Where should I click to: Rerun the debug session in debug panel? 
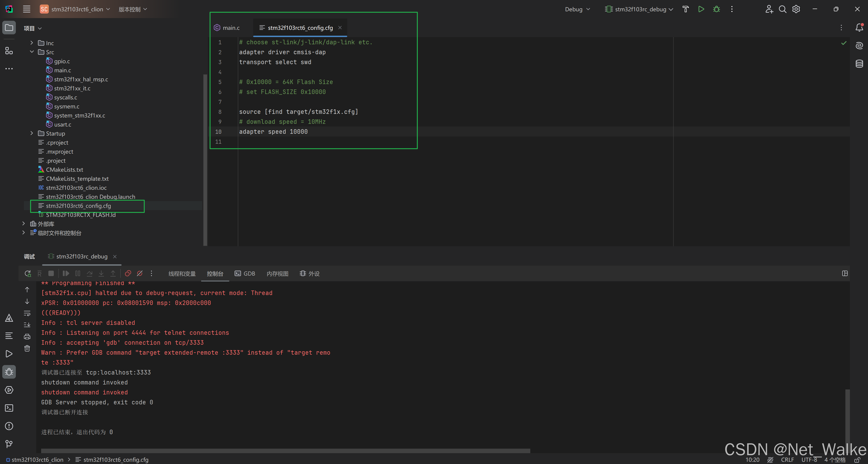28,273
